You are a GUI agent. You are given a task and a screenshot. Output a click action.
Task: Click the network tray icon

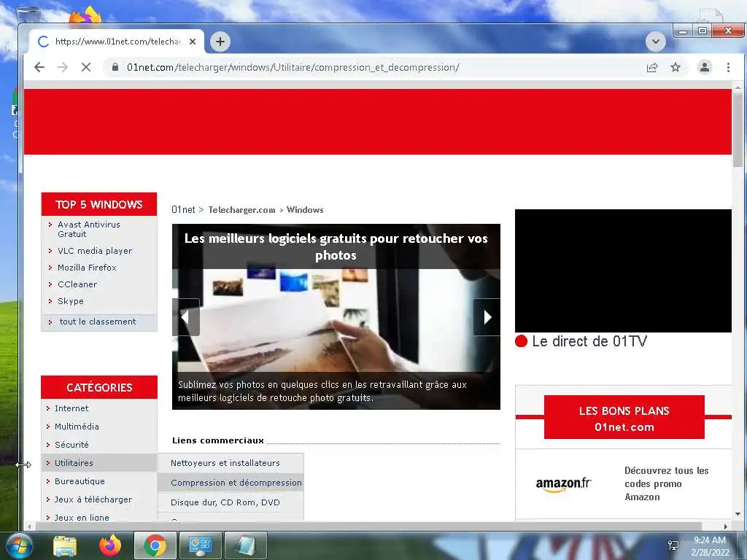[673, 545]
